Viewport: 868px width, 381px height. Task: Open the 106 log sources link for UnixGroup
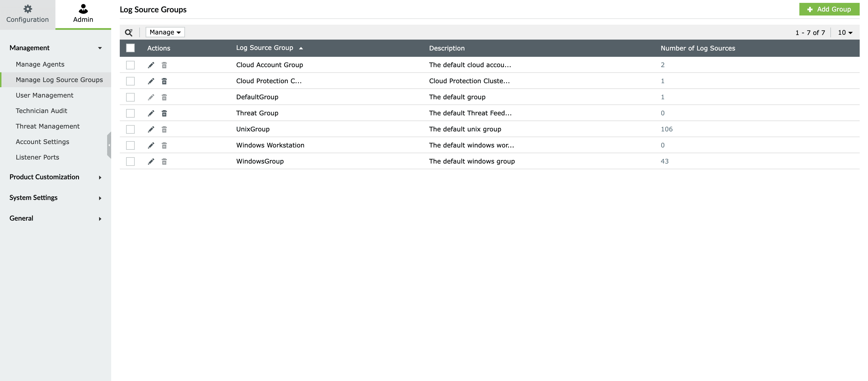coord(666,129)
